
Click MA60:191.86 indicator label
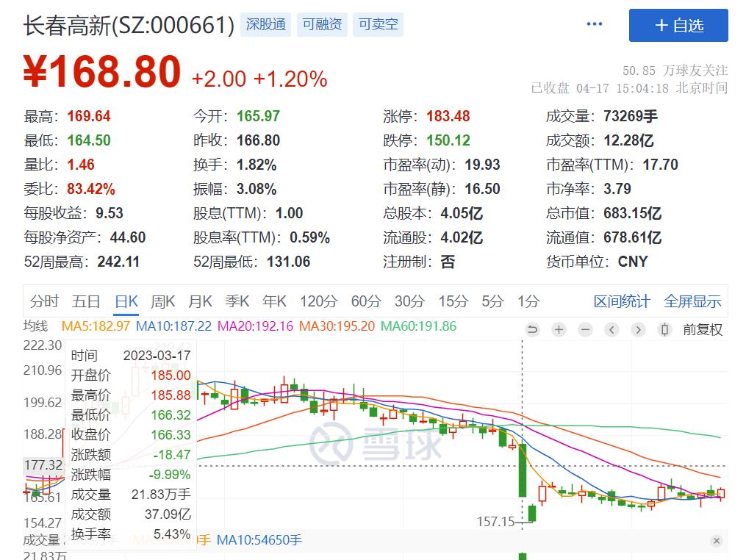click(419, 326)
